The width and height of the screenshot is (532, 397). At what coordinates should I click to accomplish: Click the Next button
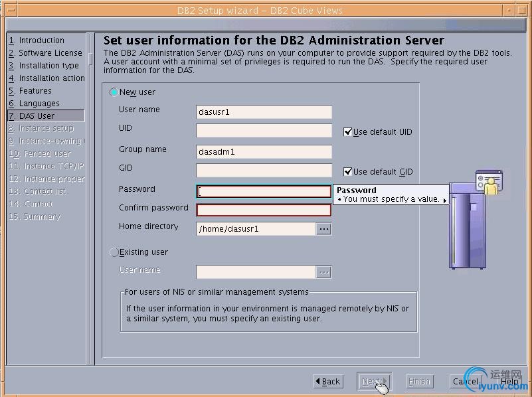click(374, 382)
